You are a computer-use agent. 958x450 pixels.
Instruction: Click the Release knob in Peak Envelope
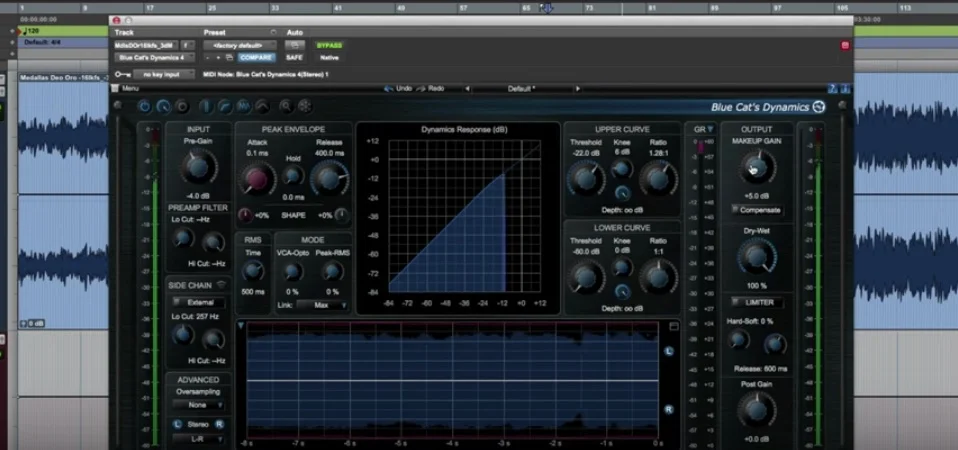pyautogui.click(x=329, y=178)
